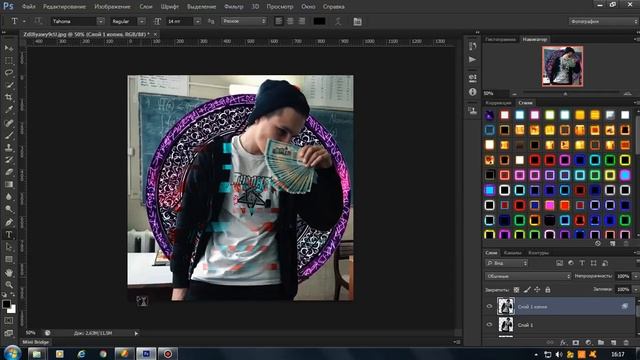Image resolution: width=640 pixels, height=360 pixels.
Task: Select the Dodge tool
Action: tap(9, 209)
